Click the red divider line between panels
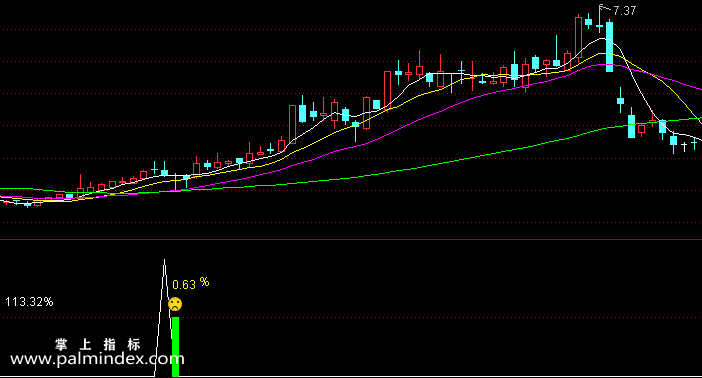 pos(351,240)
